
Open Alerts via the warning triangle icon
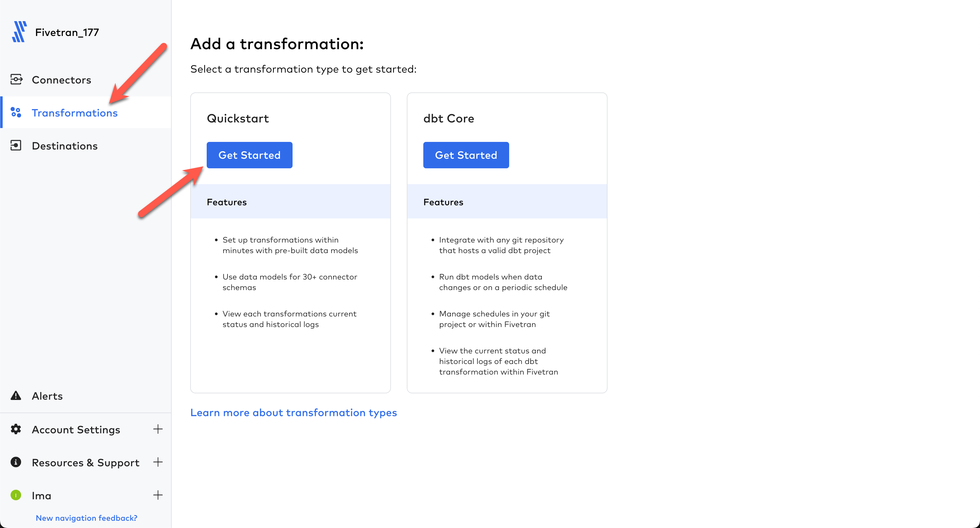tap(16, 396)
